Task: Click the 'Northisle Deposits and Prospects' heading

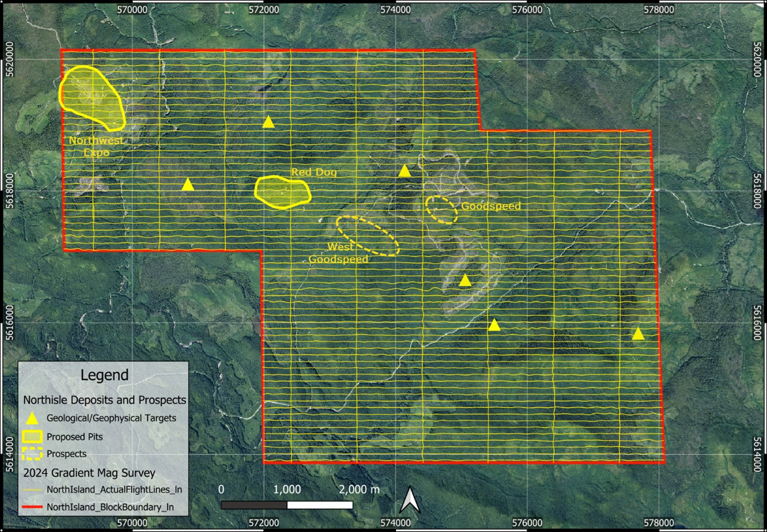Action: coord(104,400)
